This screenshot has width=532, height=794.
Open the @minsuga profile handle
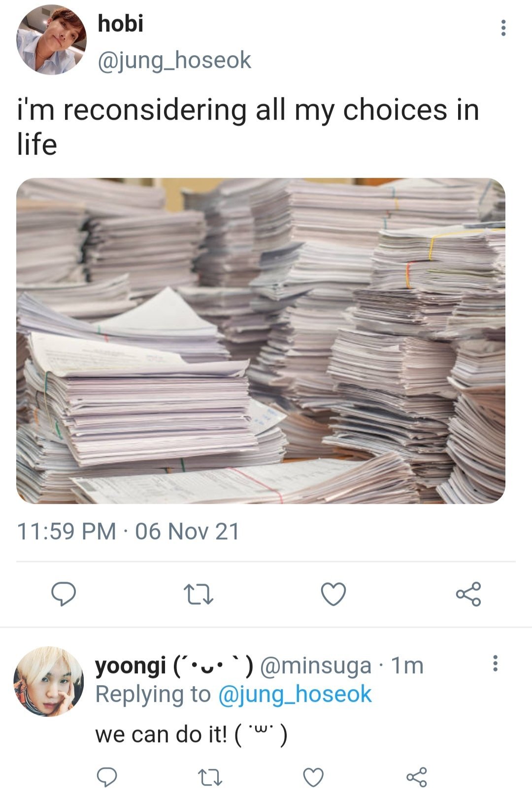[315, 666]
